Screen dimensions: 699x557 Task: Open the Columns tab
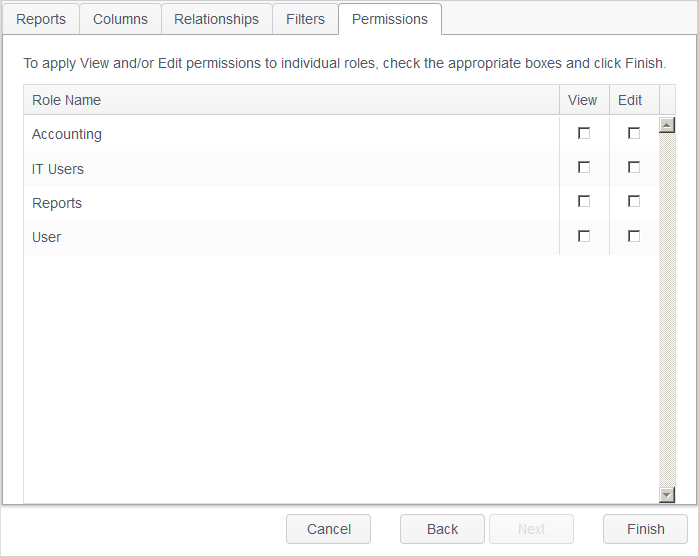coord(120,19)
